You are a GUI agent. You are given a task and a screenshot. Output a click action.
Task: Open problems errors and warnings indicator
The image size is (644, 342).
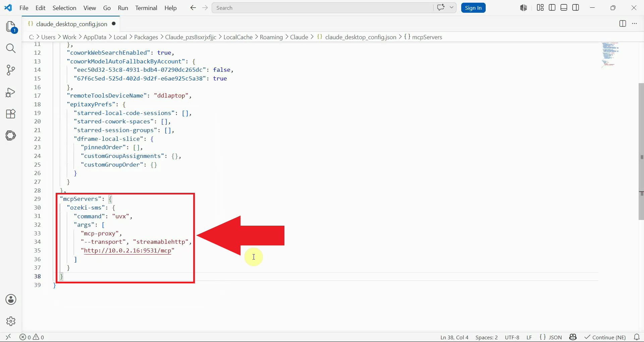(x=32, y=337)
